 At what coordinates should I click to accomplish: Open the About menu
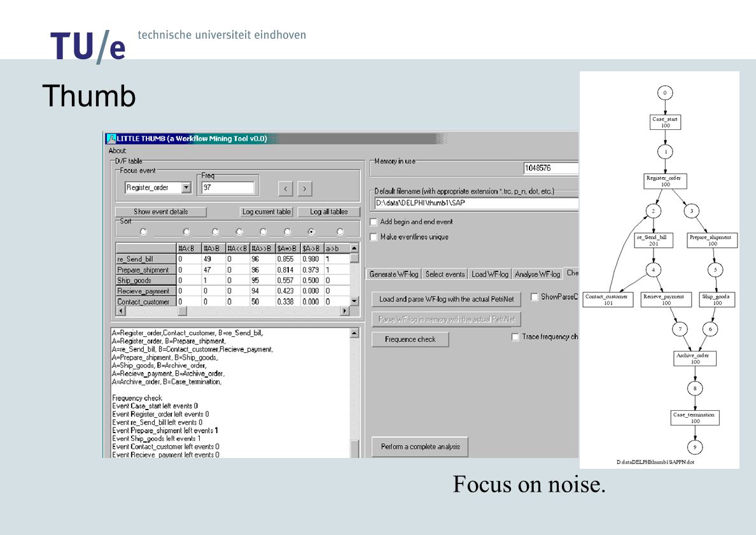pos(117,150)
